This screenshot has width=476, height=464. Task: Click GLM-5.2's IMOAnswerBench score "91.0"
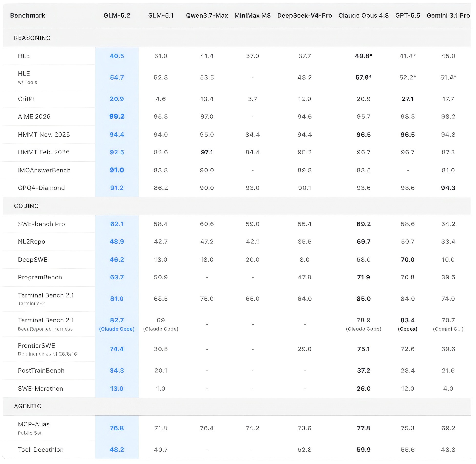(x=117, y=170)
